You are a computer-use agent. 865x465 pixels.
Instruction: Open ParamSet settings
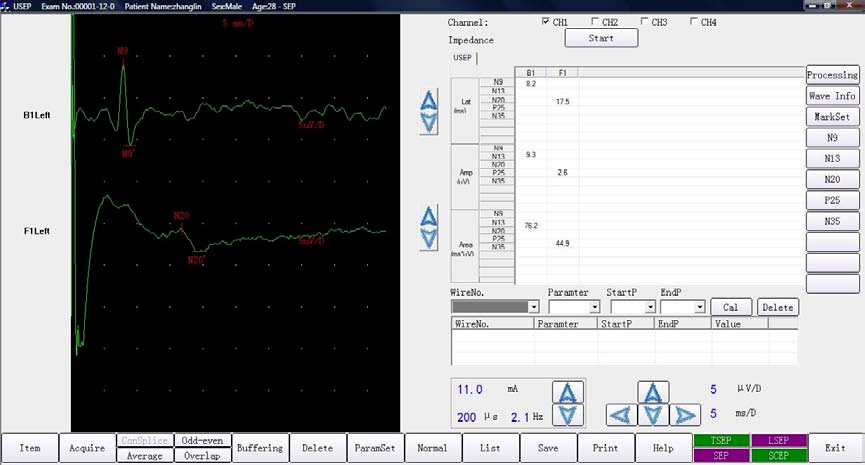tap(375, 448)
